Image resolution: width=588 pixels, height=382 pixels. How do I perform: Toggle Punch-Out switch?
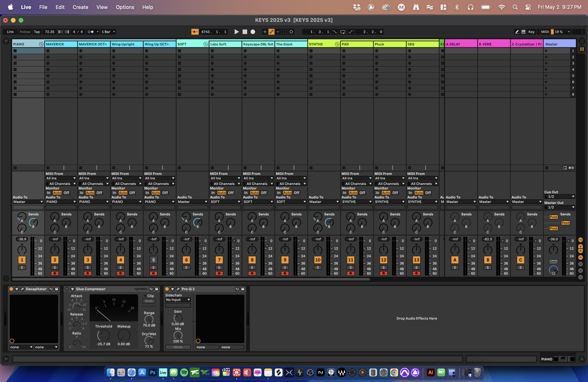click(351, 32)
